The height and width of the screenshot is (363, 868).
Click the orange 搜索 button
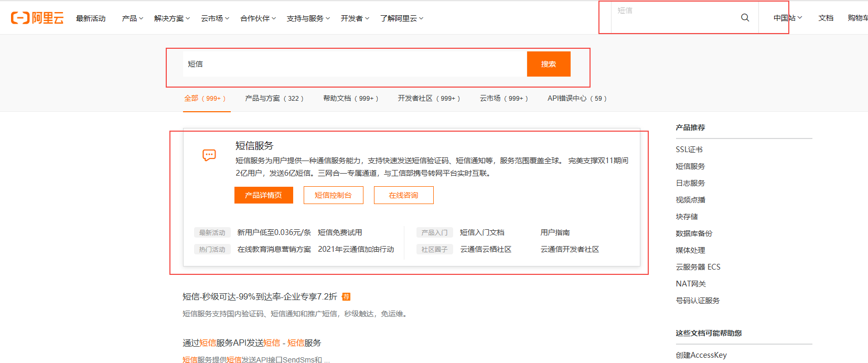[549, 64]
